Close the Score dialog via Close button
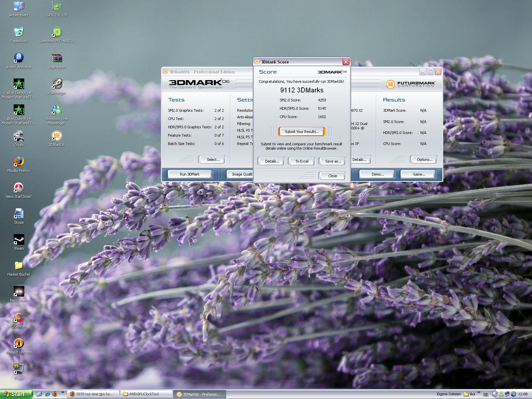Screen dimensions: 532x399 (332, 176)
